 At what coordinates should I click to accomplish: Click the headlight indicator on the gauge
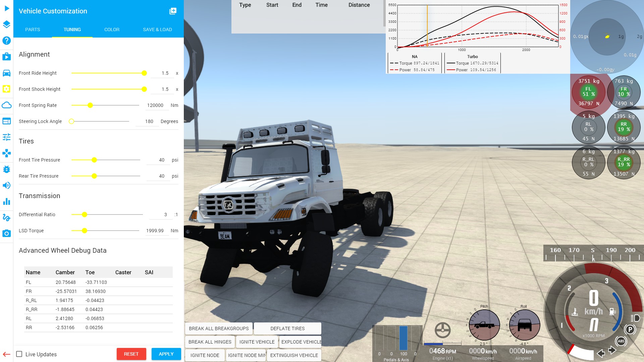point(636,318)
